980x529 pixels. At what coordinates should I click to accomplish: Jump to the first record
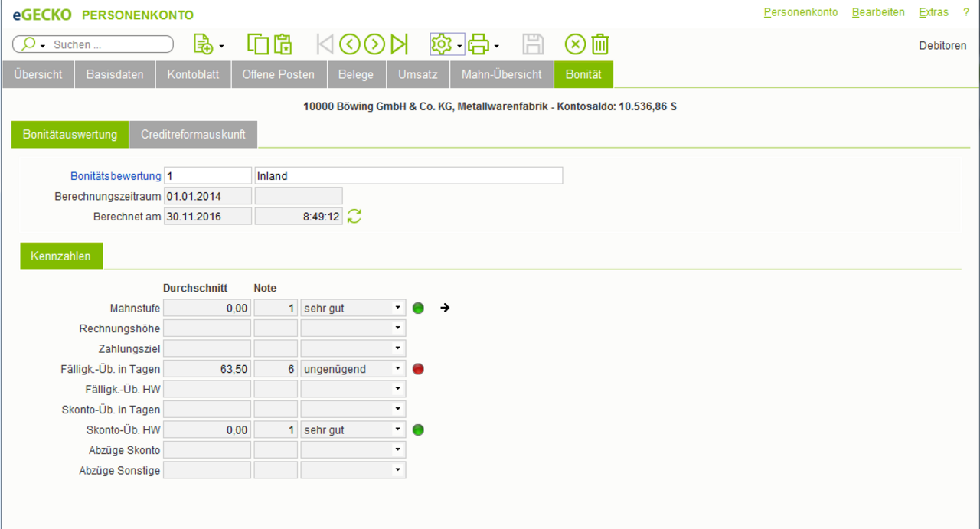(325, 44)
